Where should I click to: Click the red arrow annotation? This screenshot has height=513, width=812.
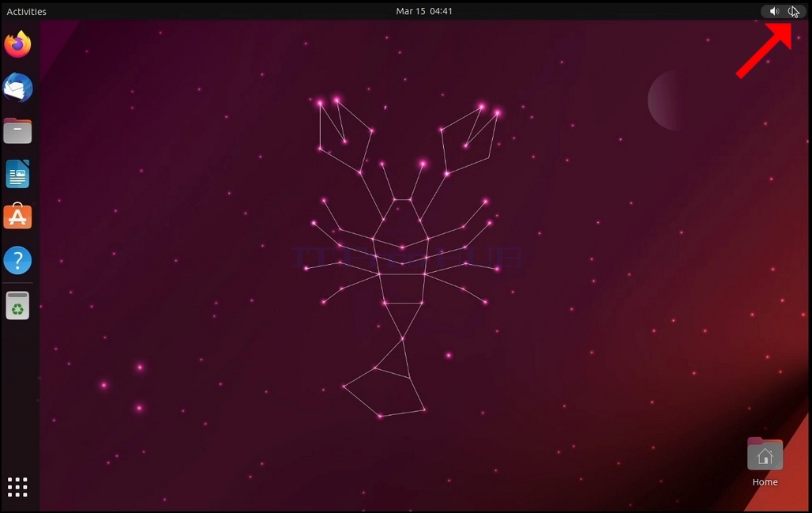point(765,51)
